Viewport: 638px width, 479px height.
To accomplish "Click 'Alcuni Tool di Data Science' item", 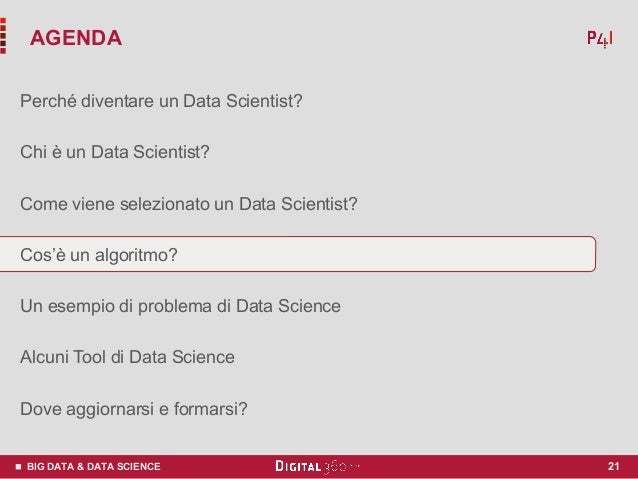I will [x=127, y=357].
